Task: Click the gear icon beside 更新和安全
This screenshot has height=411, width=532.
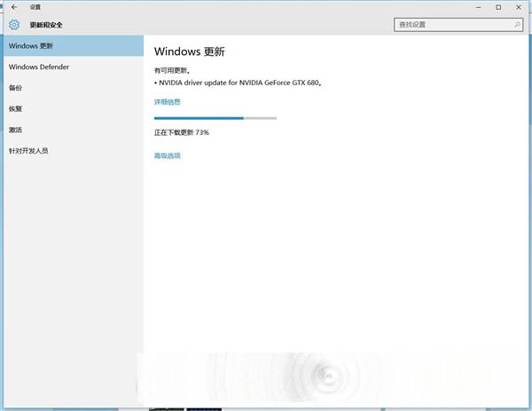Action: pos(14,25)
